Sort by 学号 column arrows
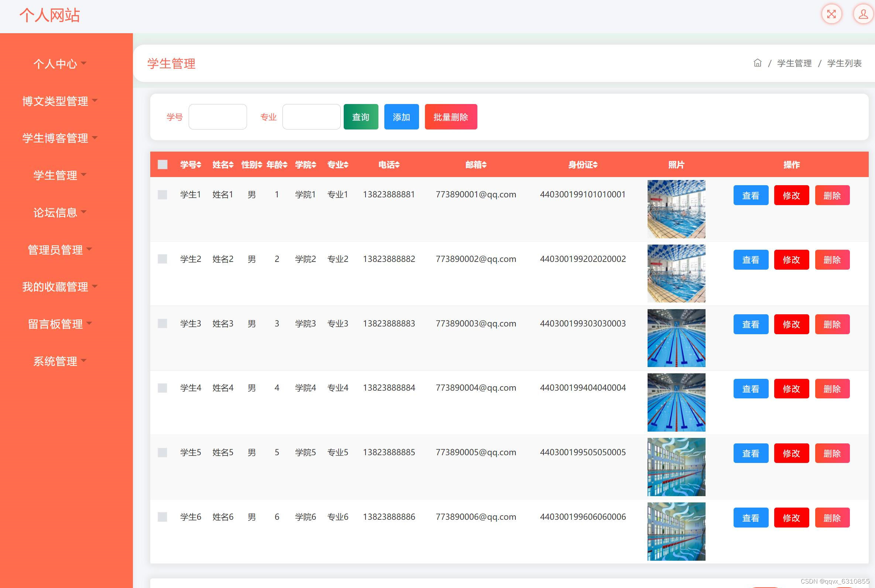The image size is (875, 588). pyautogui.click(x=199, y=165)
